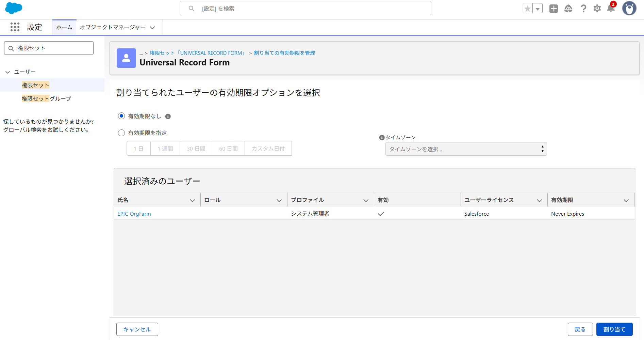The image size is (644, 340).
Task: Click the Setup gear icon
Action: pyautogui.click(x=597, y=9)
